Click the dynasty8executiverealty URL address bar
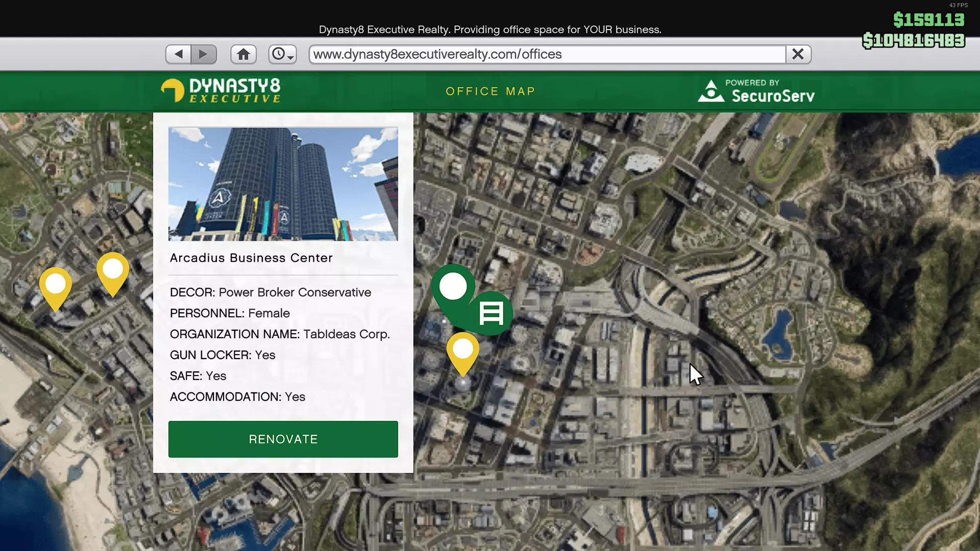This screenshot has height=551, width=980. click(x=546, y=54)
